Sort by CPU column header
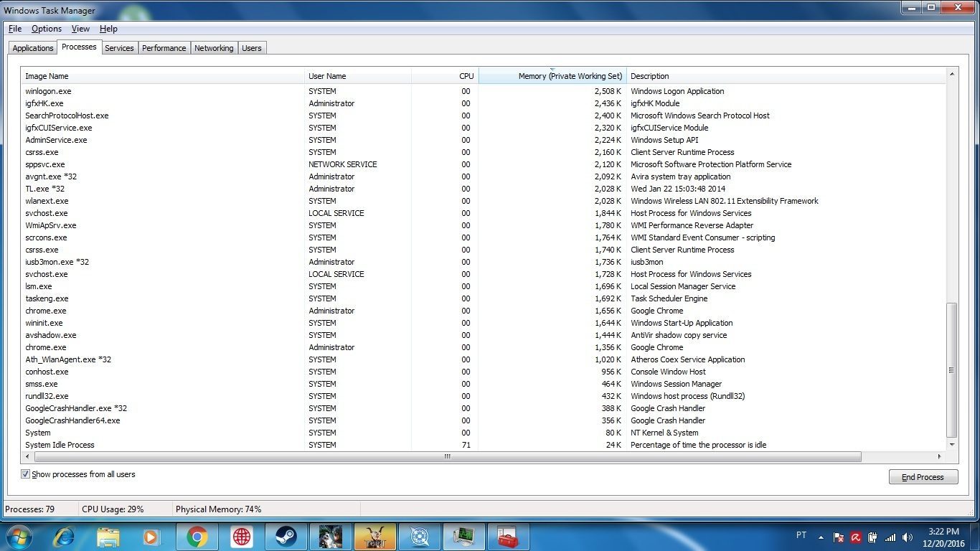The image size is (980, 551). pyautogui.click(x=445, y=76)
